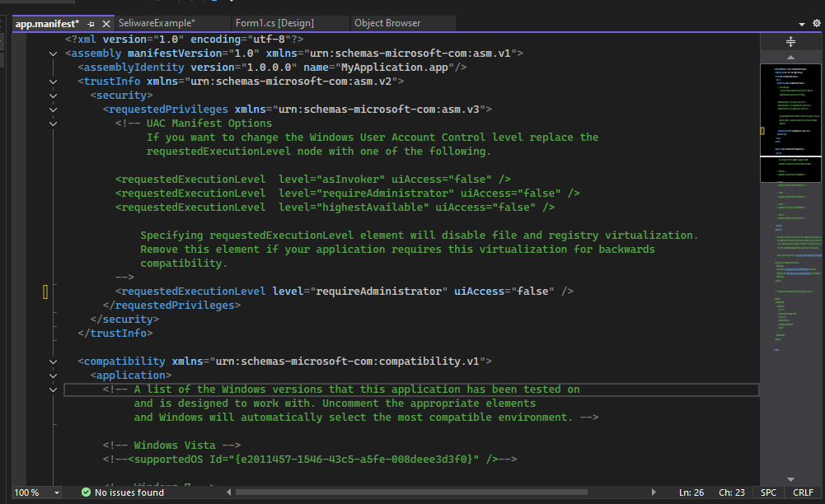Switch to the Object Browser tab
The height and width of the screenshot is (504, 825).
387,23
